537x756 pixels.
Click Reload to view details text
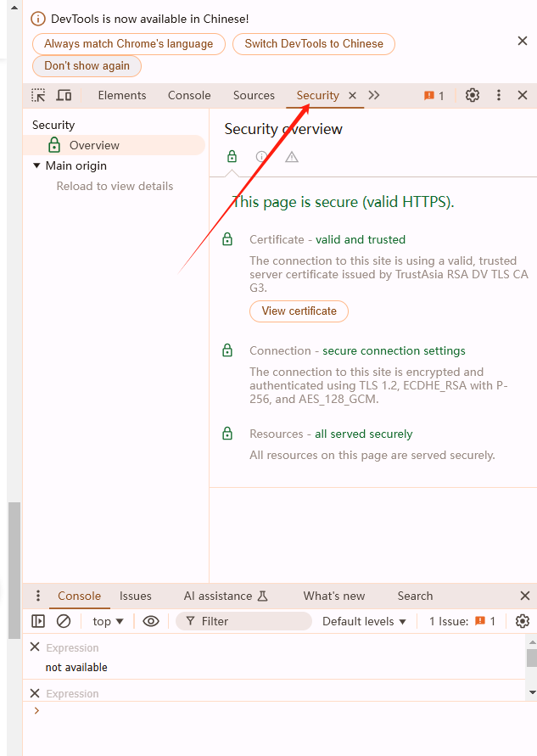coord(115,186)
